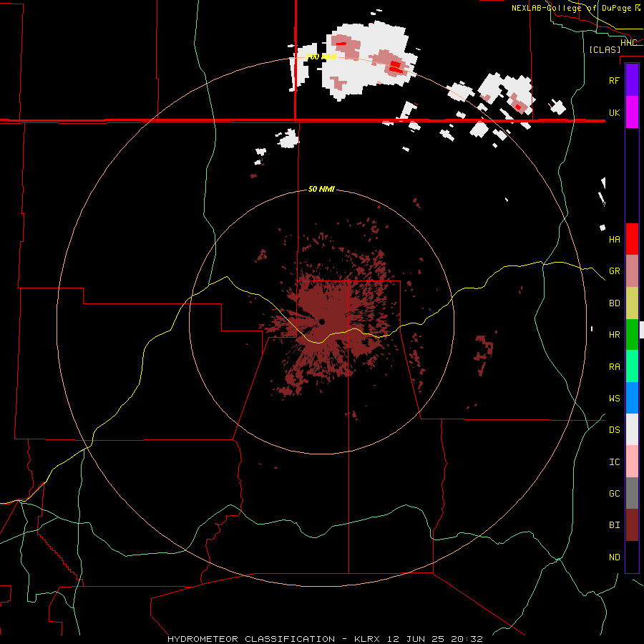644x644 pixels.
Task: Click the Hydrometeor Classification KLRX title text
Action: (325, 639)
